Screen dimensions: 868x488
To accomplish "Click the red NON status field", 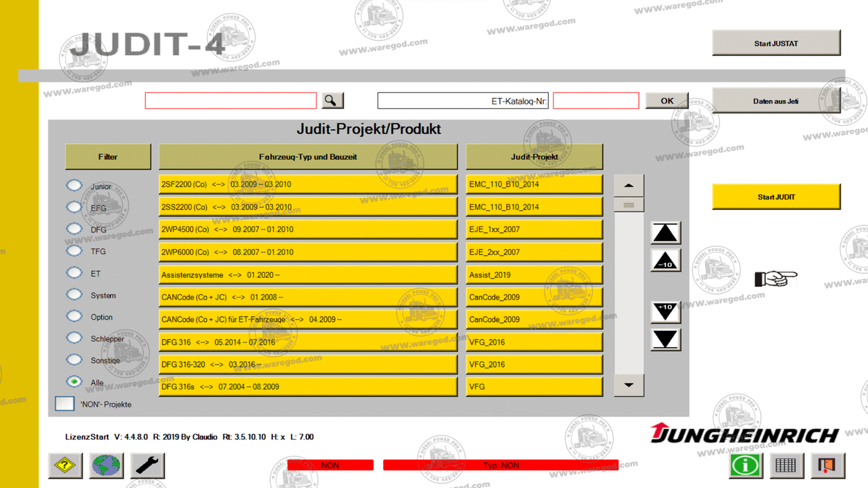I will pos(330,465).
